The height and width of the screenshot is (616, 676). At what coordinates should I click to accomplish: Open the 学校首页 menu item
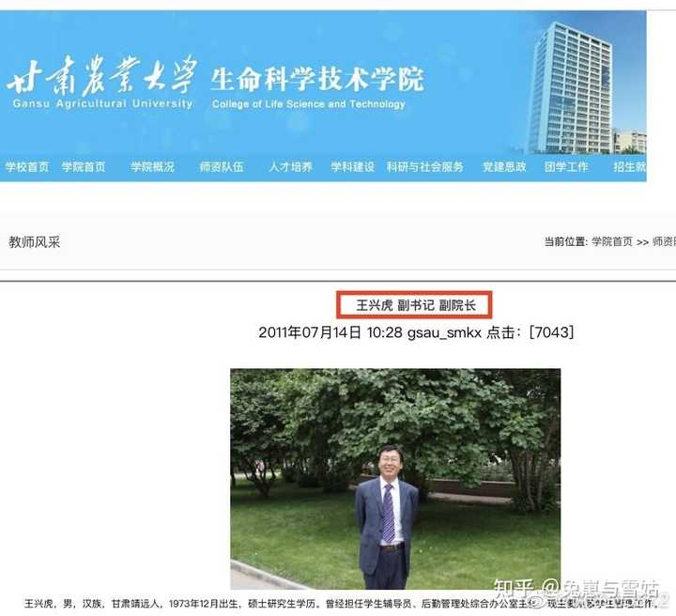(x=27, y=167)
